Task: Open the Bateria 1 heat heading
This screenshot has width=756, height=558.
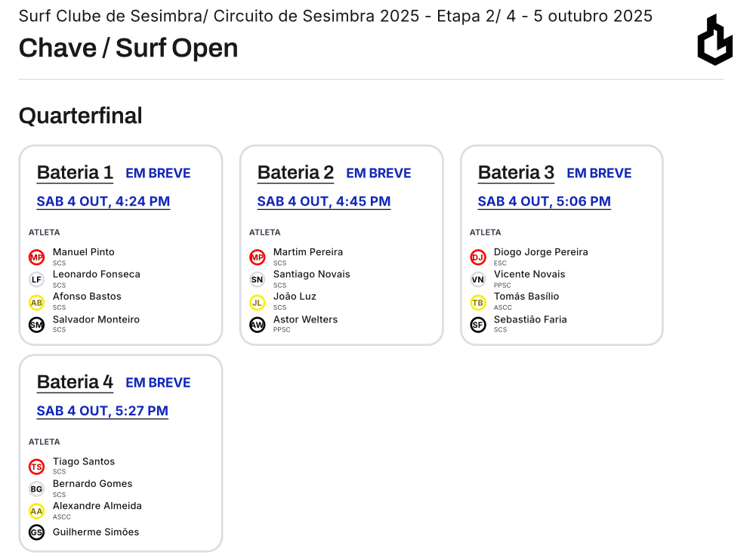Action: (75, 172)
